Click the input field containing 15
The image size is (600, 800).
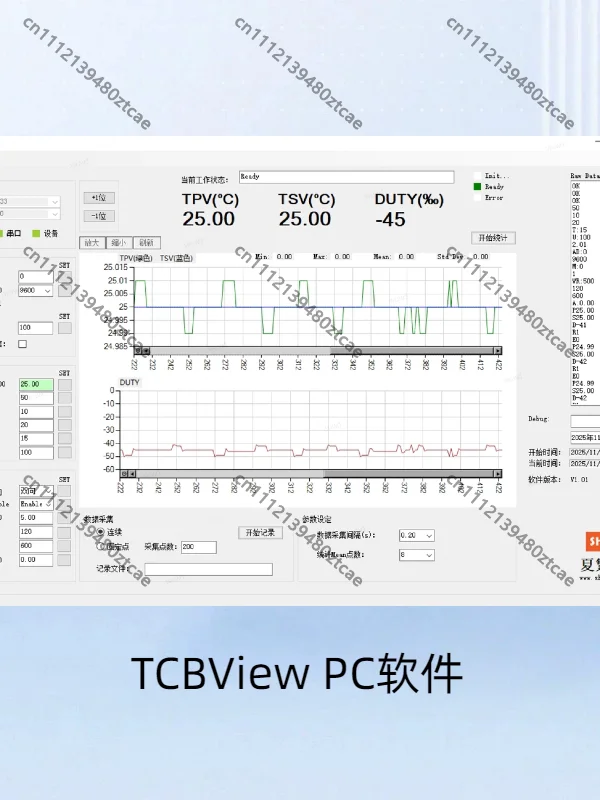36,439
